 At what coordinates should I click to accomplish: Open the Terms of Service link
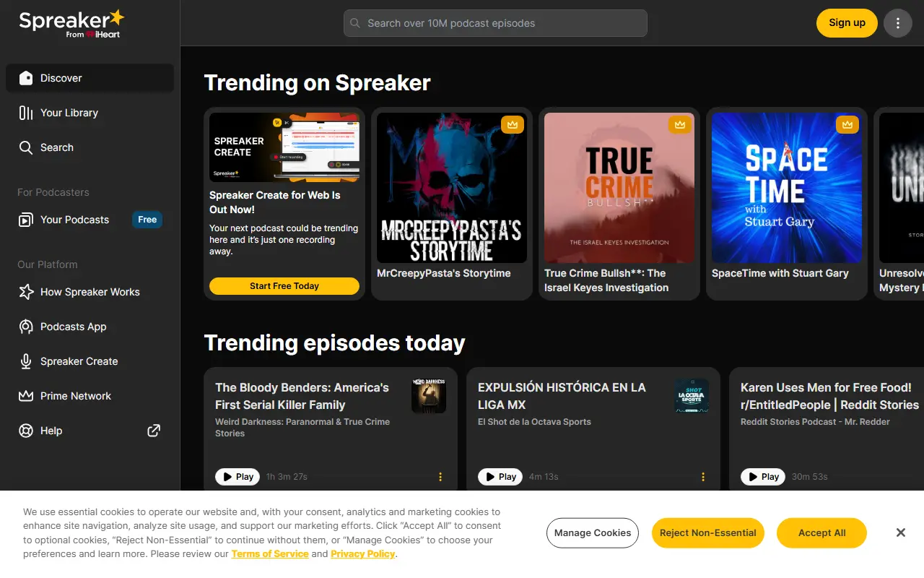(x=270, y=553)
